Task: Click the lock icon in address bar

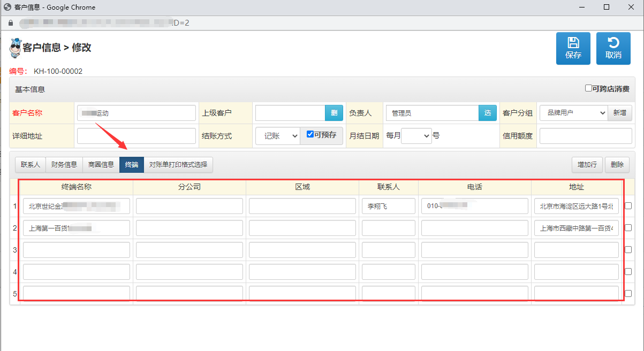Action: click(10, 23)
